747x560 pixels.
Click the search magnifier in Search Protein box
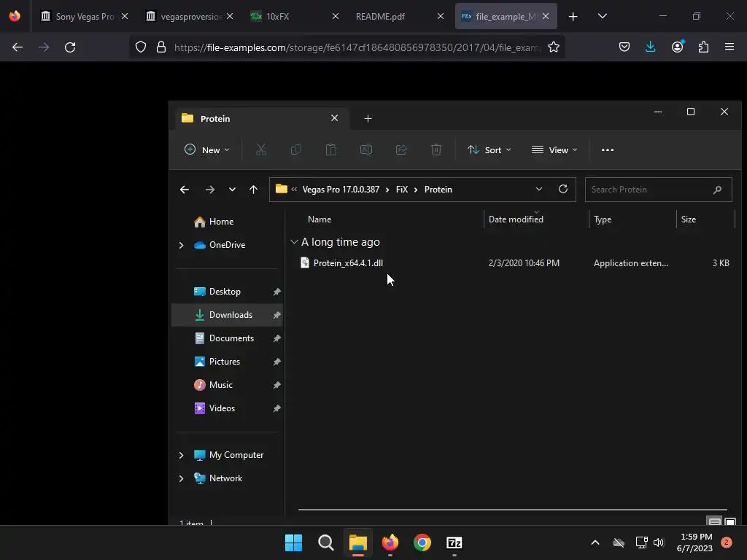[x=718, y=190]
